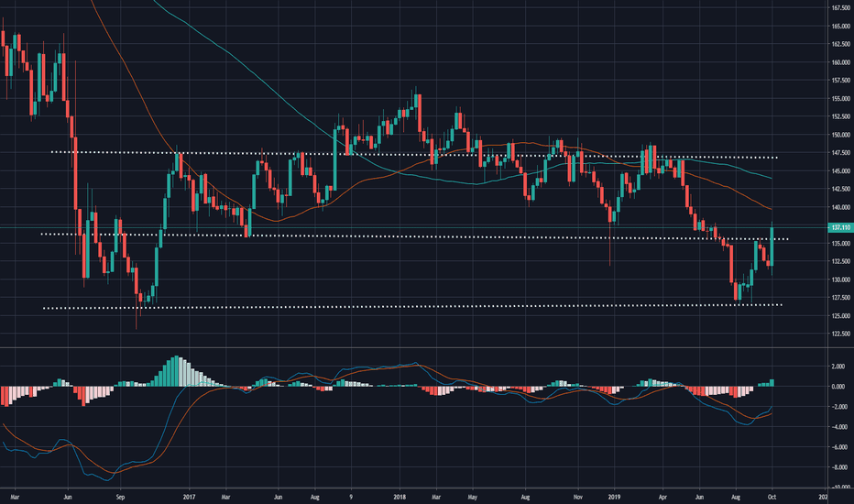
Task: Click the 155.000 price axis label
Action: pyautogui.click(x=841, y=99)
